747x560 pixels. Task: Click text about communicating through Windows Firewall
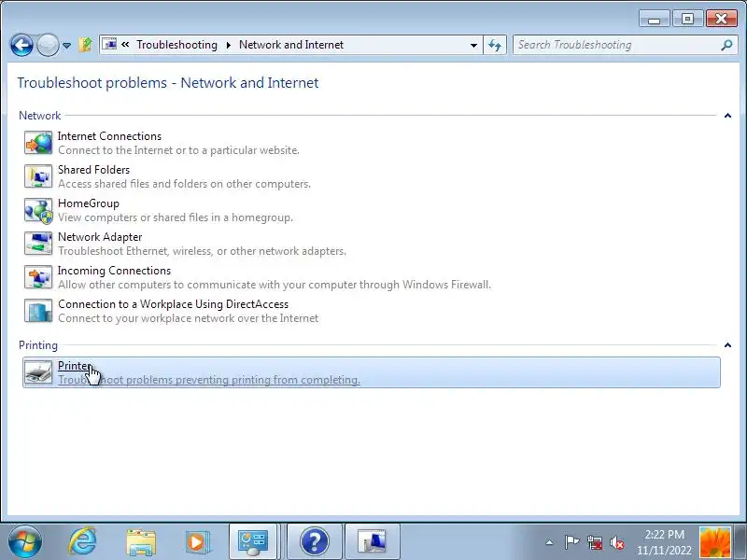tap(275, 285)
